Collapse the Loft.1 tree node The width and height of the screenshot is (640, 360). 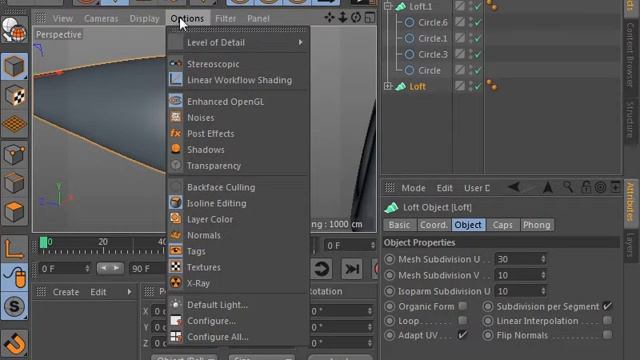click(388, 6)
